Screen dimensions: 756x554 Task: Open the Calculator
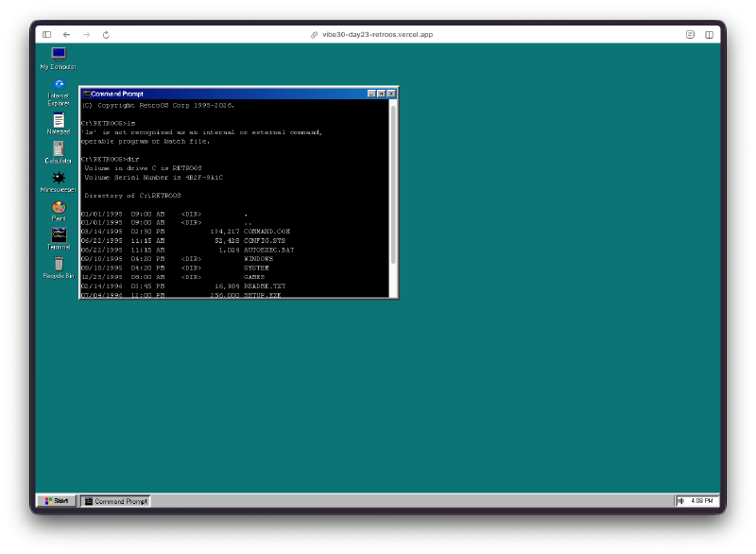coord(58,149)
